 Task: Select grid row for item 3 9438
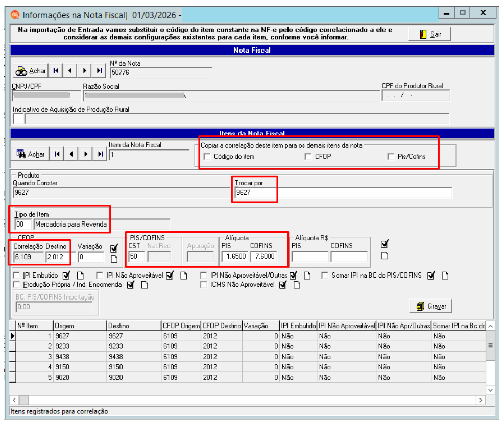(248, 357)
